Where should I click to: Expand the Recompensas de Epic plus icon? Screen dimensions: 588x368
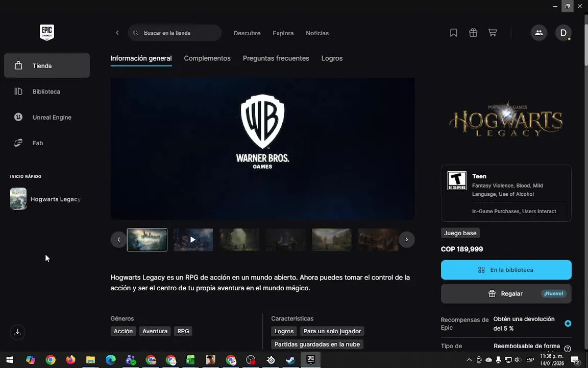[x=568, y=324]
